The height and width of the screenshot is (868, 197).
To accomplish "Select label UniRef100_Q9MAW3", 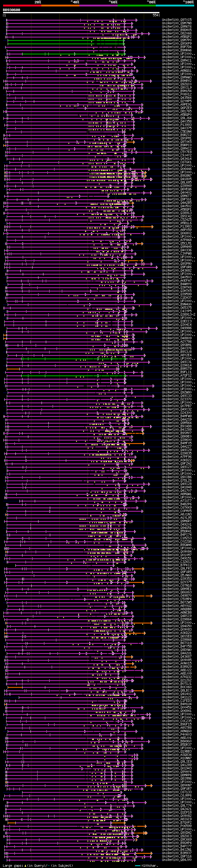I will click(177, 77).
